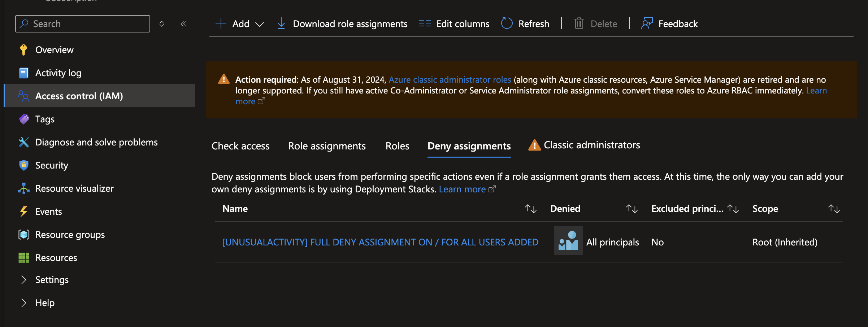Expand the Help section

tap(23, 303)
